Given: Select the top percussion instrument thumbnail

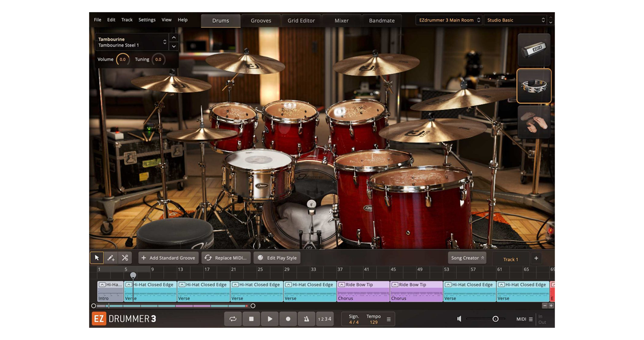Looking at the screenshot, I should point(534,50).
